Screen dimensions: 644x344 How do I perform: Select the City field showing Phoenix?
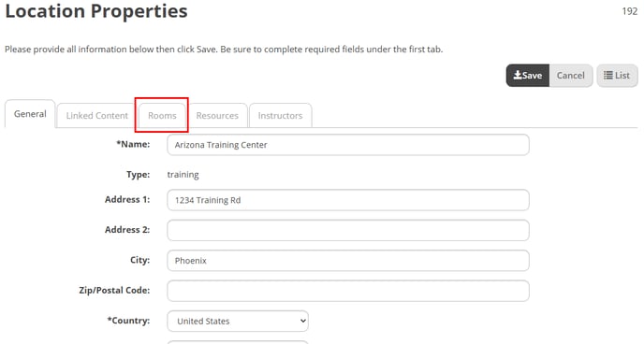pyautogui.click(x=348, y=261)
